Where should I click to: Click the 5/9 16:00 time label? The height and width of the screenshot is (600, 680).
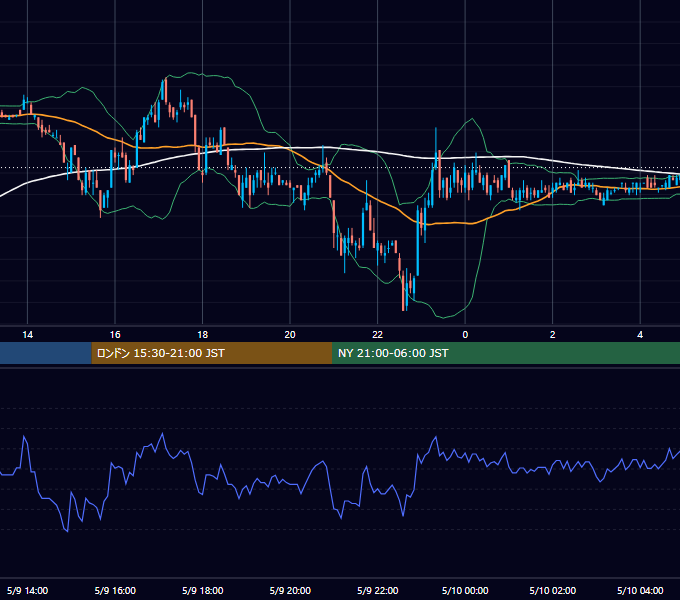pos(115,590)
